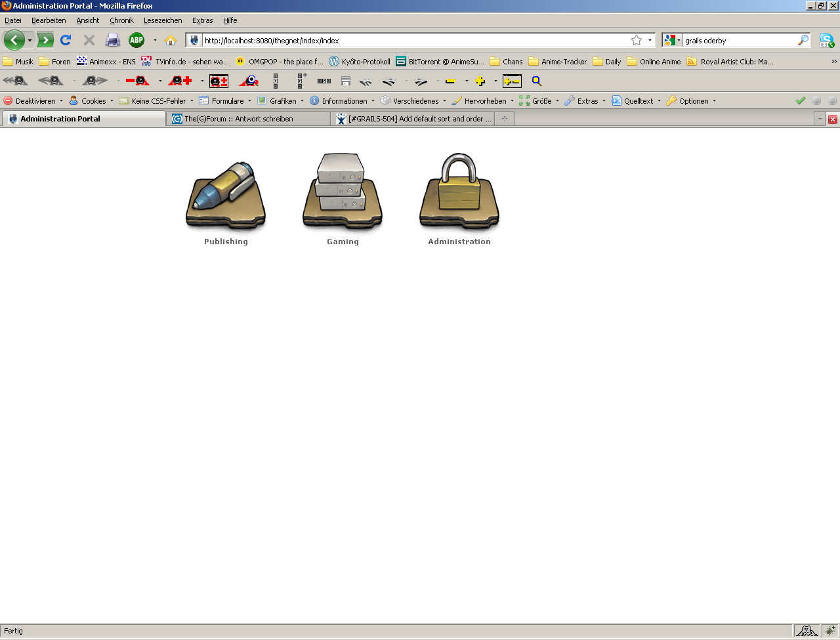Open the Informationen dropdown
This screenshot has width=840, height=640.
pos(344,101)
